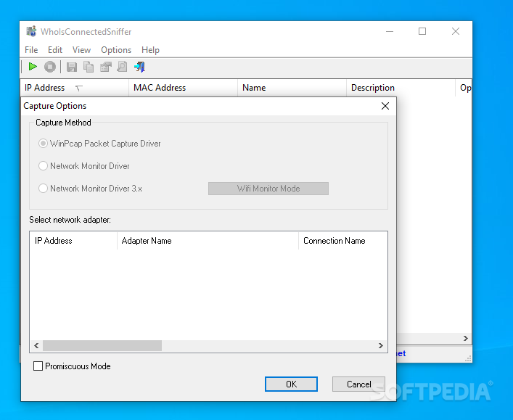Sort by the Description column header

point(401,88)
